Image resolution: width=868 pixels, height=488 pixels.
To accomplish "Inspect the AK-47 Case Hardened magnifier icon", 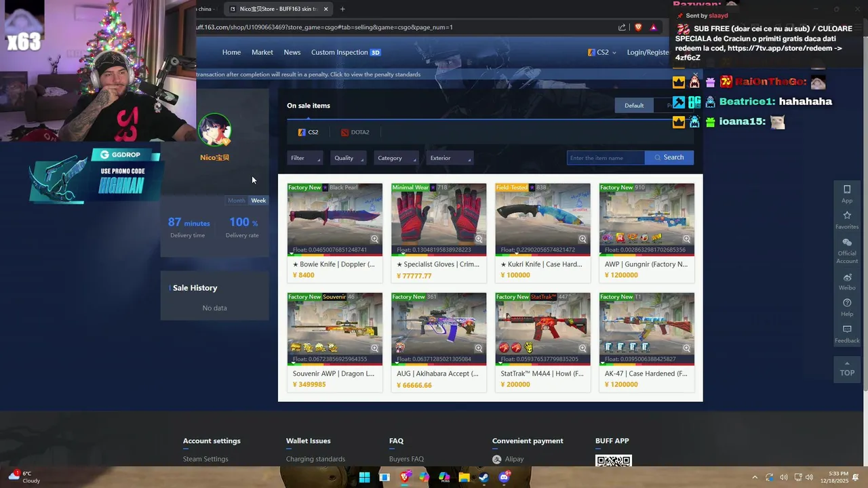I will pos(686,348).
